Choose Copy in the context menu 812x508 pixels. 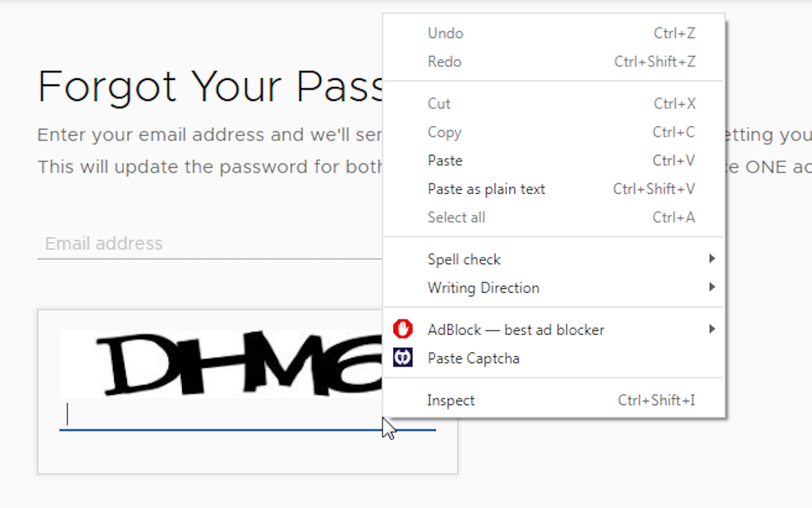[554, 132]
